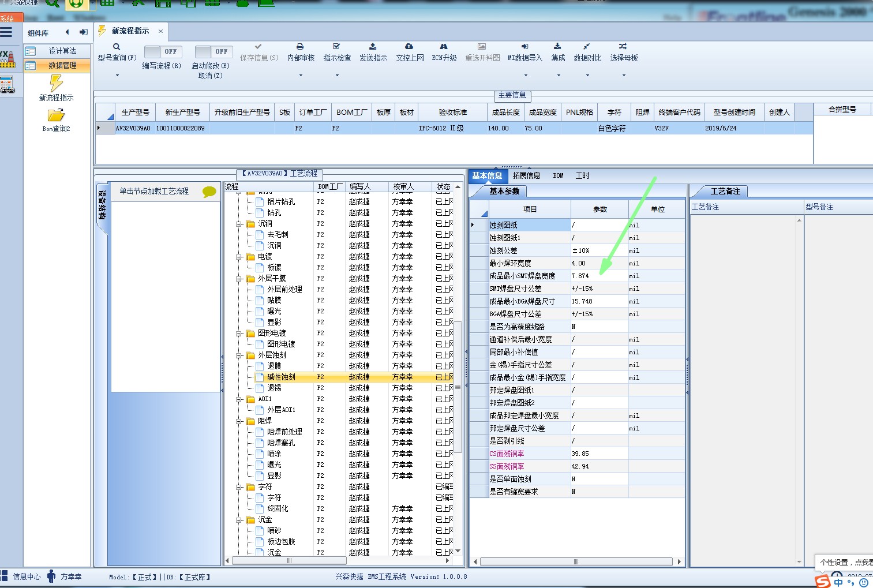The height and width of the screenshot is (588, 873).
Task: Click the 指示检查 check icon
Action: pos(336,46)
